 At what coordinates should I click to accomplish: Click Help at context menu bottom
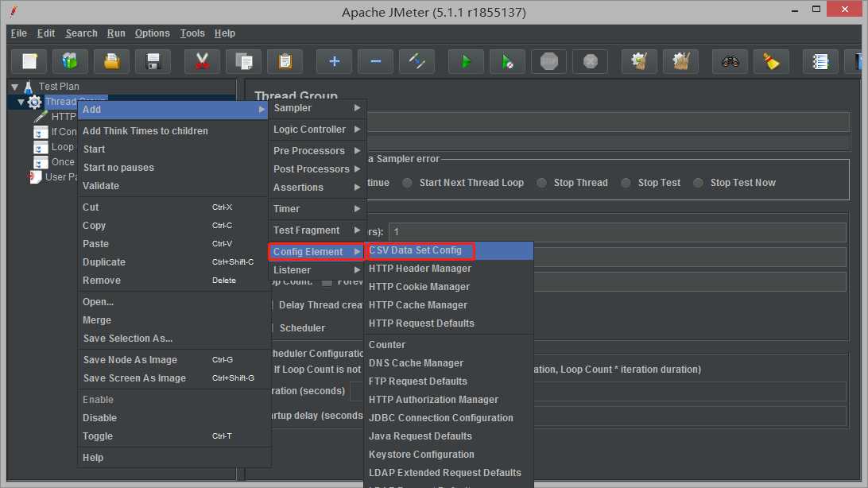click(x=174, y=458)
